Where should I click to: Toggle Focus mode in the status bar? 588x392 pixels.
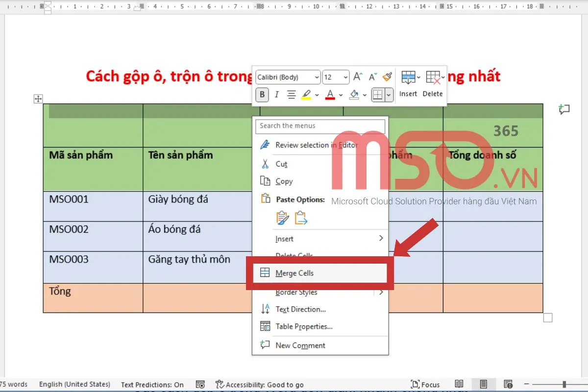(x=425, y=384)
